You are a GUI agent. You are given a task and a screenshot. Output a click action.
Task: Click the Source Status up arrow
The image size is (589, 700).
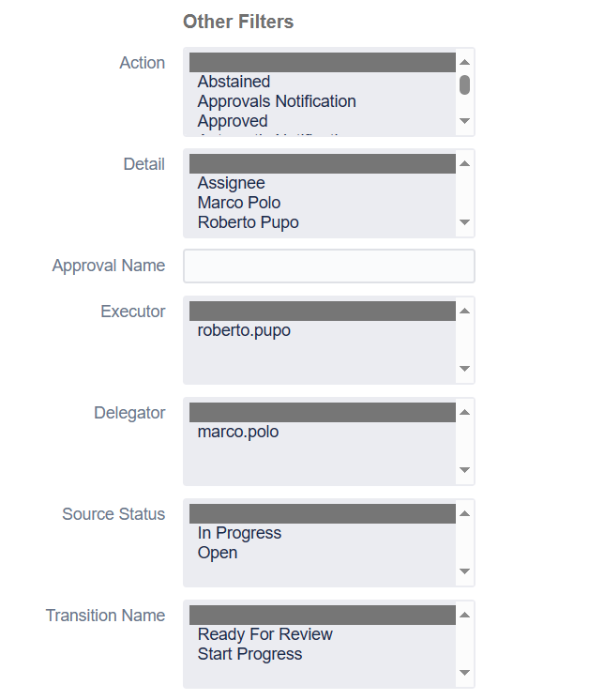(464, 512)
